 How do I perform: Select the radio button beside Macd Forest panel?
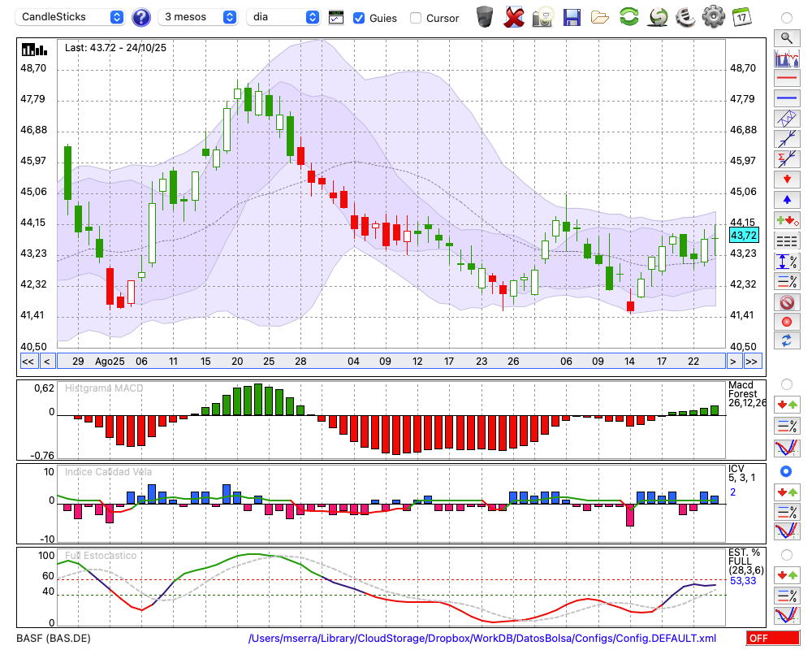786,383
